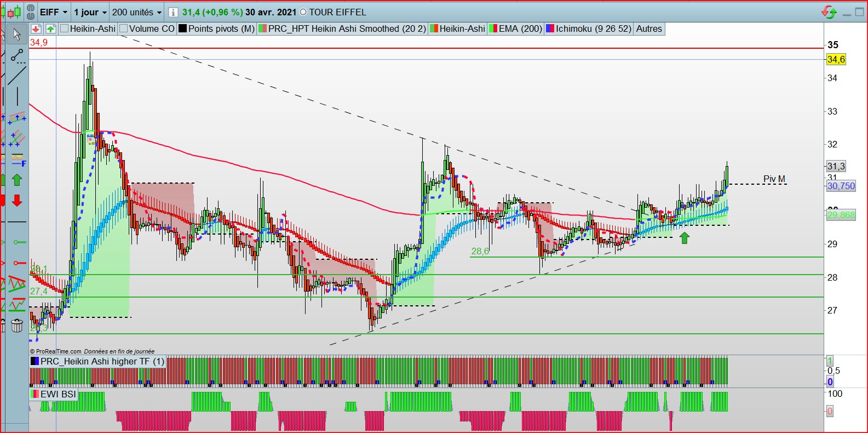
Task: Click the Piv M pivot label
Action: tap(774, 179)
